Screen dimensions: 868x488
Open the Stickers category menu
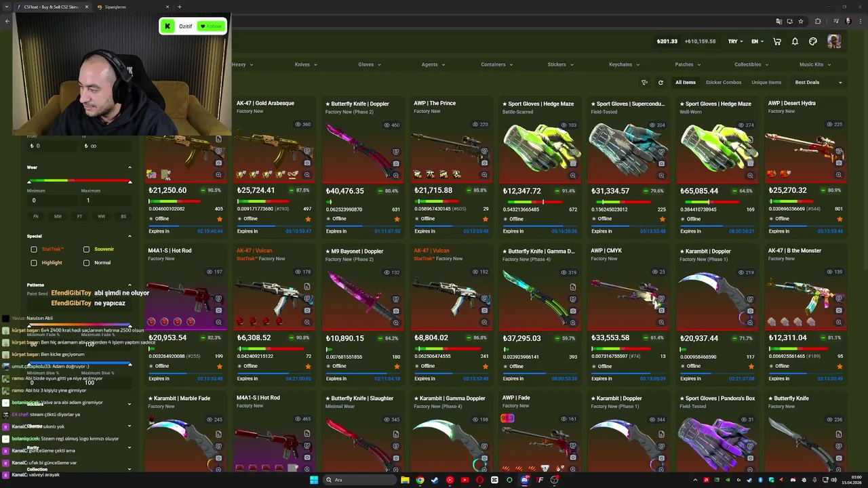point(561,64)
